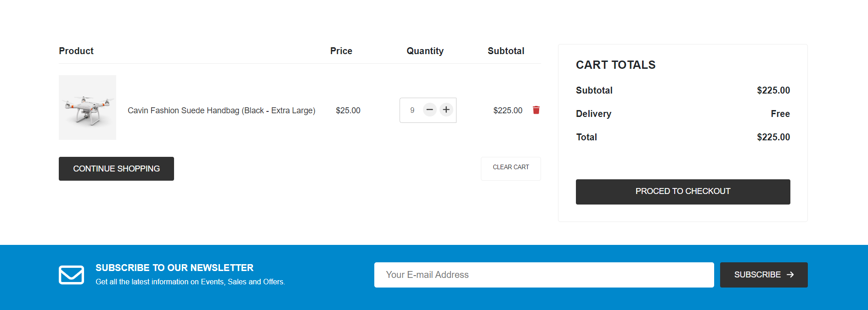Empty the cart with Clear Cart

click(x=511, y=167)
